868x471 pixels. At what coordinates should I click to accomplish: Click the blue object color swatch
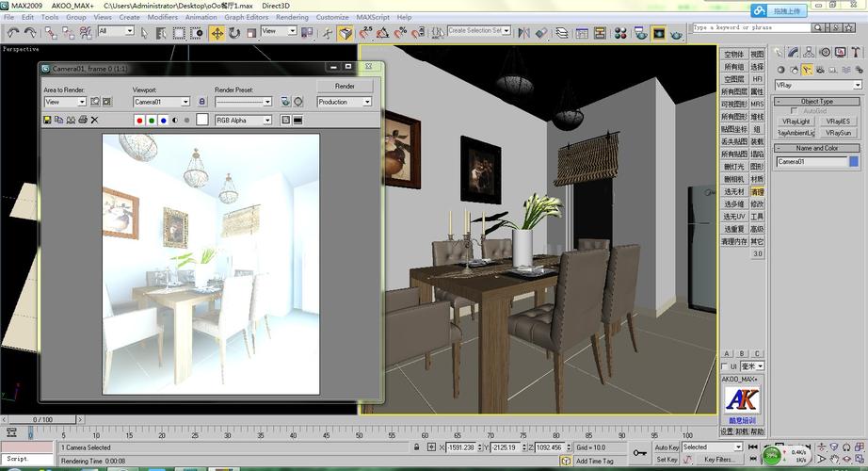pyautogui.click(x=855, y=162)
